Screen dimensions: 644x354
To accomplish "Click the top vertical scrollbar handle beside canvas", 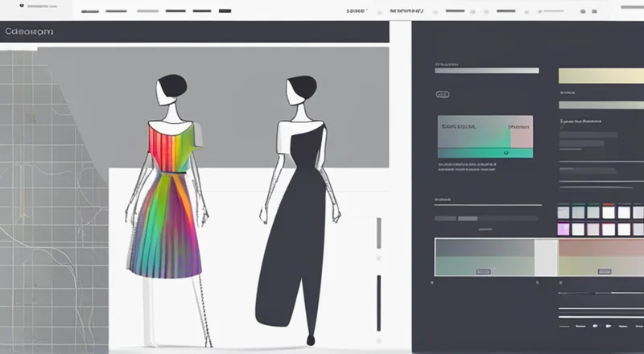I will (378, 233).
